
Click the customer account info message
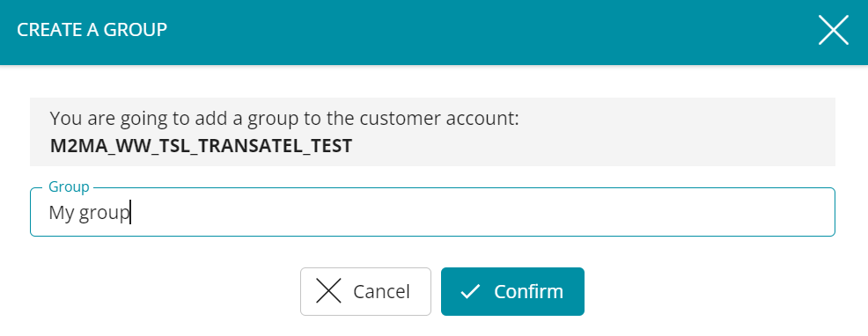pos(284,132)
